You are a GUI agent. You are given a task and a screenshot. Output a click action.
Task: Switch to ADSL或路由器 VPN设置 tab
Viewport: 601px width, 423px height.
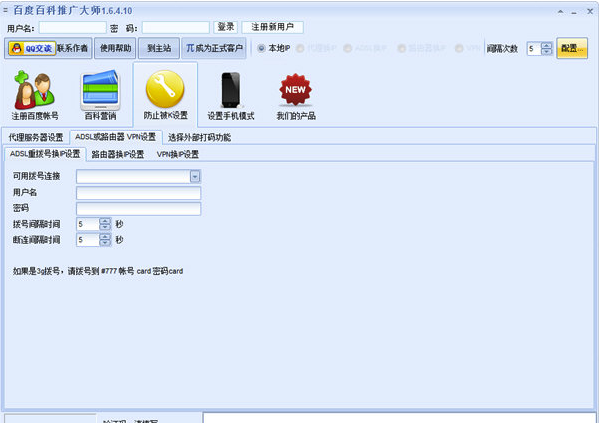[x=115, y=137]
